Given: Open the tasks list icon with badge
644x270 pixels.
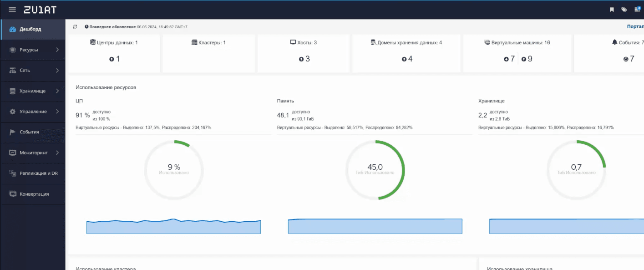Looking at the screenshot, I should (637, 10).
